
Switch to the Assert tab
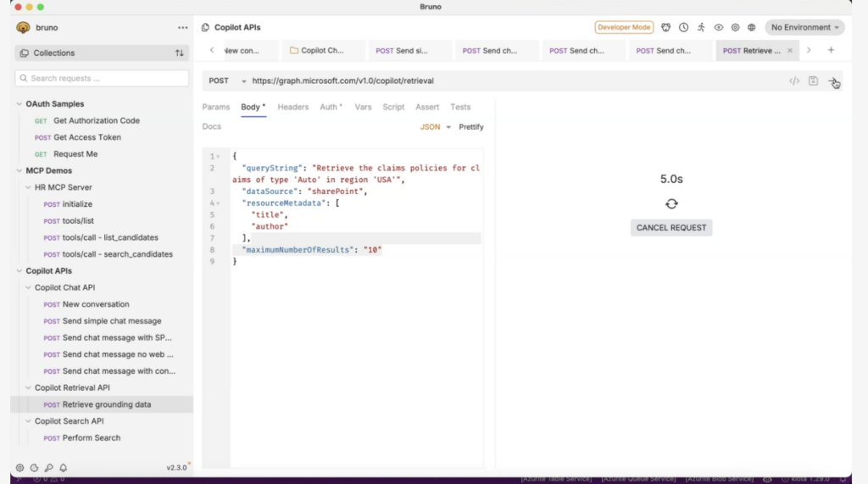pyautogui.click(x=427, y=107)
